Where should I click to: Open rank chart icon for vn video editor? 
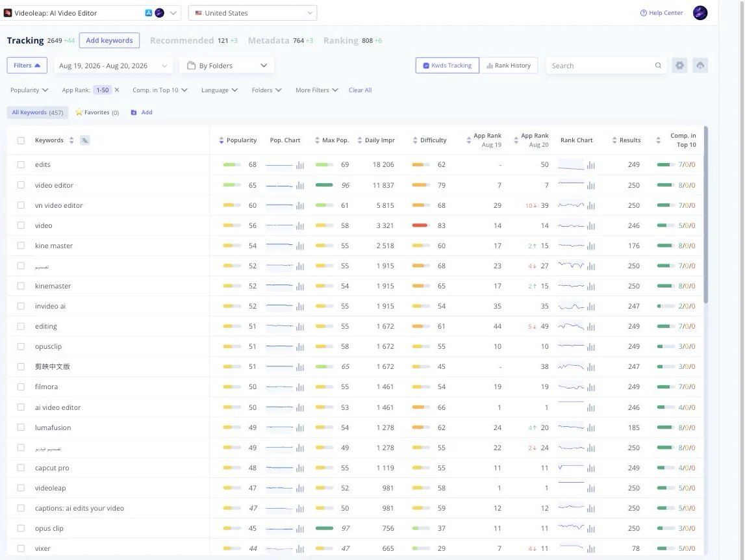click(x=590, y=206)
